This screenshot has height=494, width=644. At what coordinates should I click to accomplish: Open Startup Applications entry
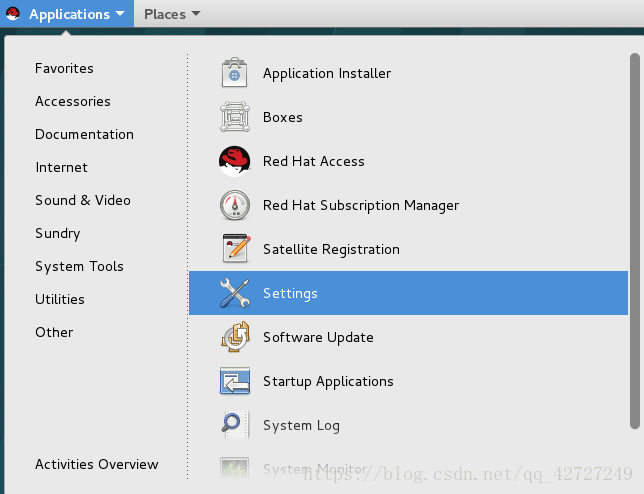(408, 381)
